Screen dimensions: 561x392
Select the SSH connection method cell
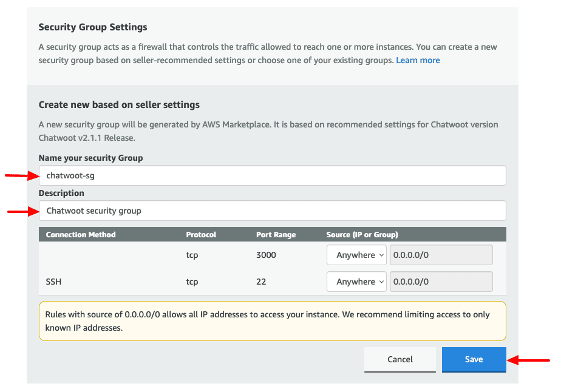click(x=55, y=282)
